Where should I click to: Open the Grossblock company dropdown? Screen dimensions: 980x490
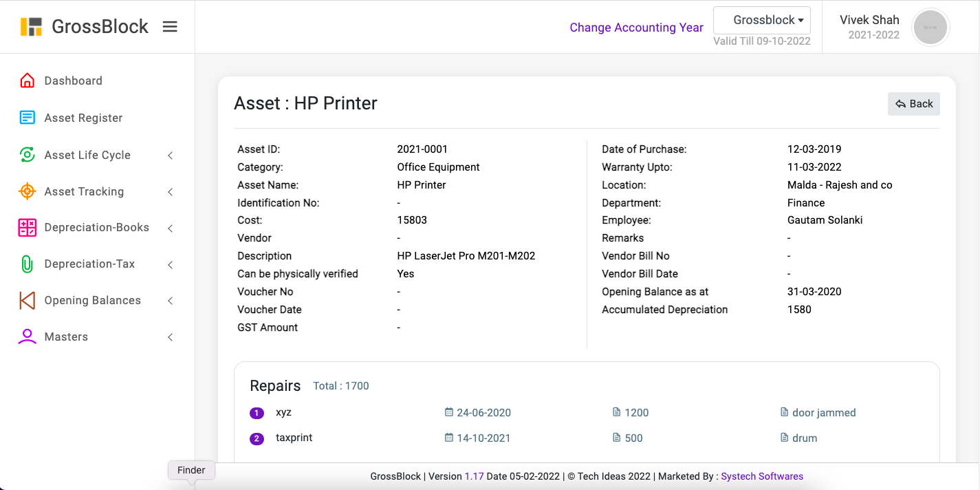[x=761, y=20]
